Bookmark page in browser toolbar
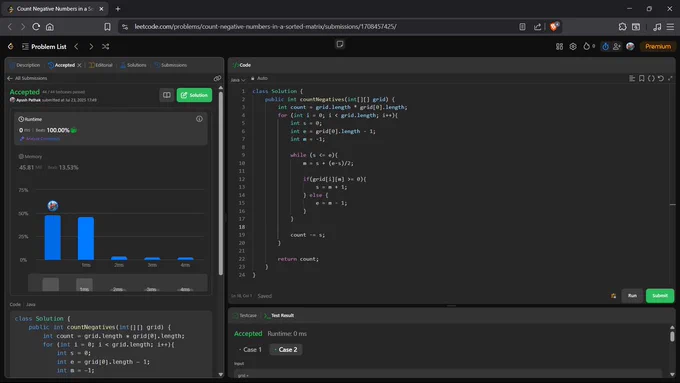The image size is (680, 383). click(107, 27)
